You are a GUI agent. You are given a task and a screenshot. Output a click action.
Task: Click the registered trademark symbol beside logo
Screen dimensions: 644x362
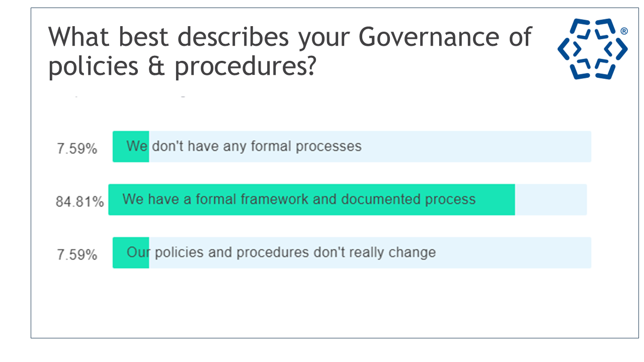click(x=624, y=31)
